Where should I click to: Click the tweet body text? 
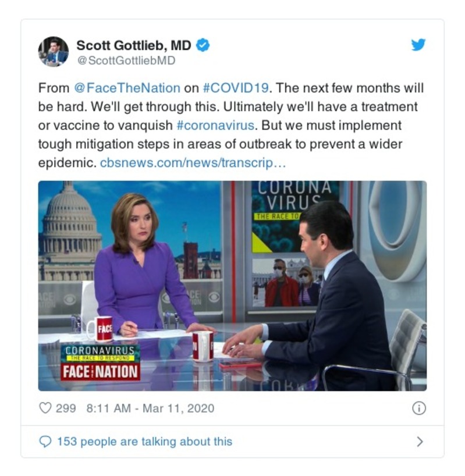[x=230, y=125]
